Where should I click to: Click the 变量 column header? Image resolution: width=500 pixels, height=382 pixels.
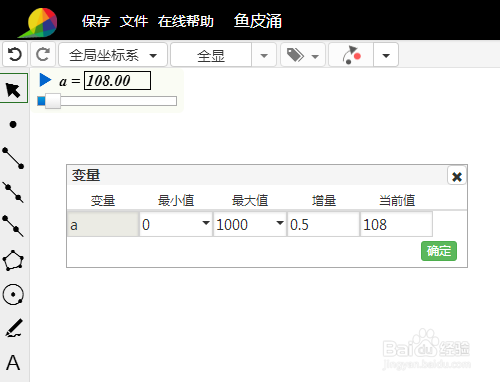[x=103, y=201]
